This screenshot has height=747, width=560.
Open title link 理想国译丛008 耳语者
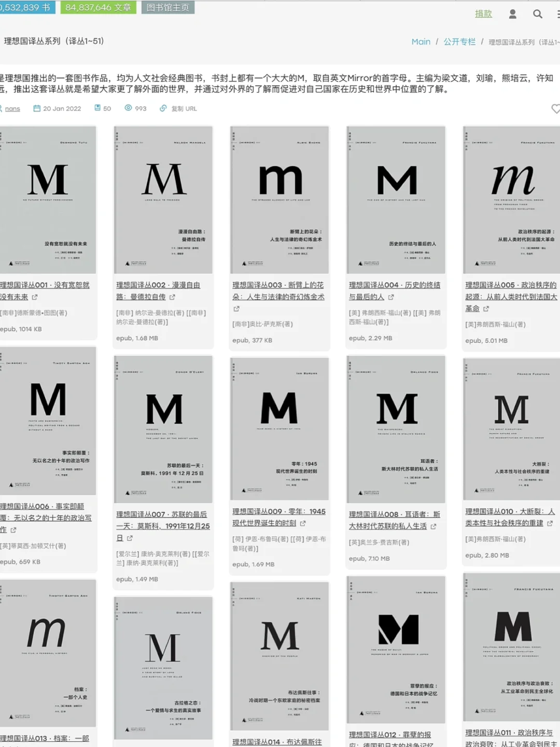point(395,520)
